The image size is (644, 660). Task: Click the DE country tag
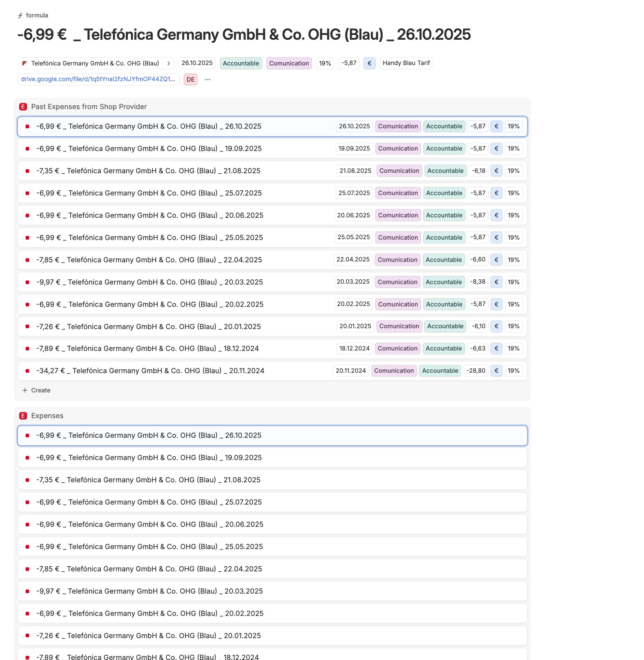tap(191, 79)
